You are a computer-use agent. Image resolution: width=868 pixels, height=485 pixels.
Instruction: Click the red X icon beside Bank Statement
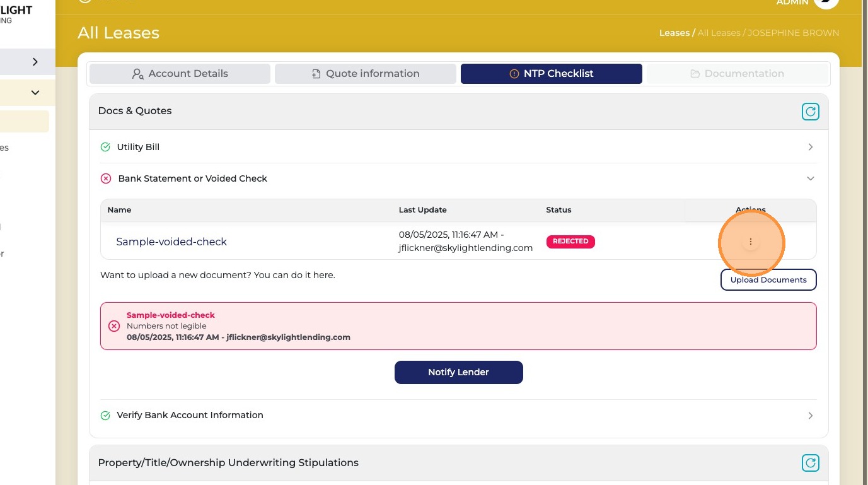click(106, 178)
